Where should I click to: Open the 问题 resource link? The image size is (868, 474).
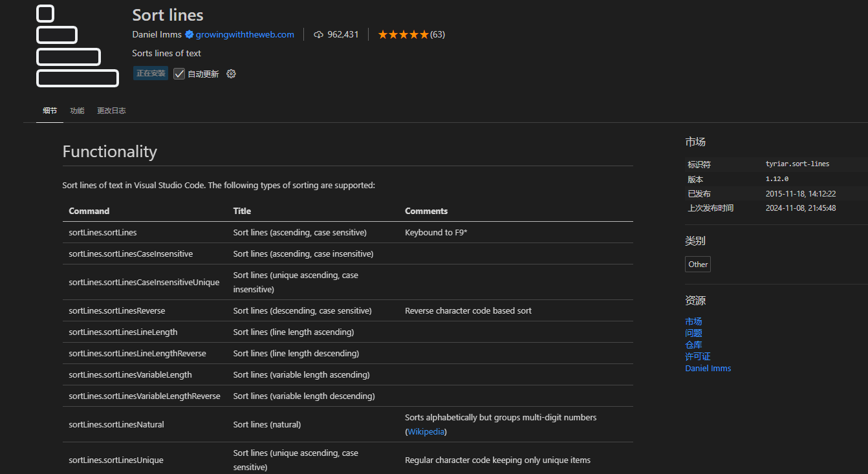(693, 333)
